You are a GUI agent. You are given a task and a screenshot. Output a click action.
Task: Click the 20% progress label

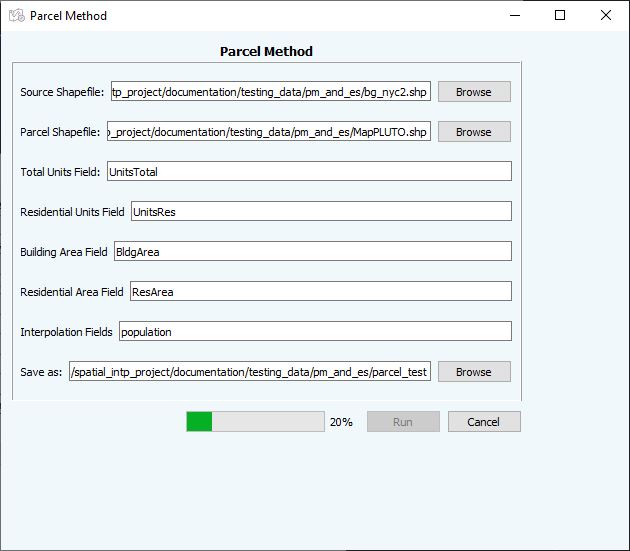341,422
